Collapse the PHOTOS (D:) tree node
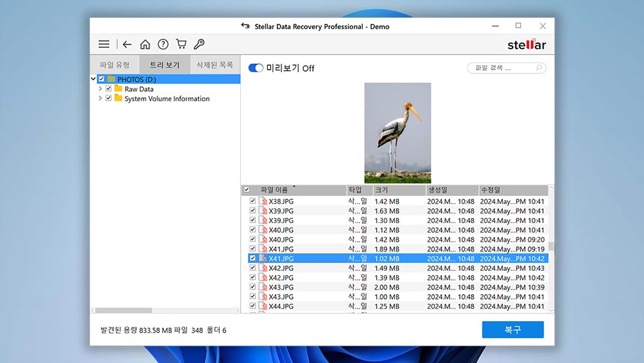This screenshot has width=644, height=363. tap(93, 79)
